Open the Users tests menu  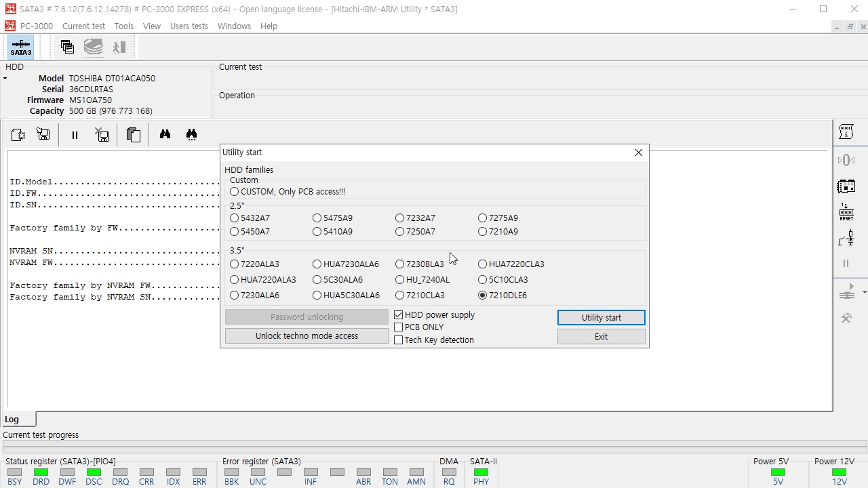point(189,26)
